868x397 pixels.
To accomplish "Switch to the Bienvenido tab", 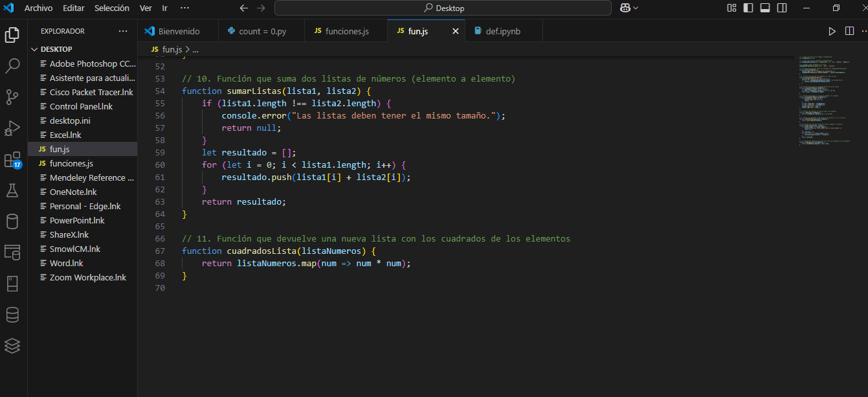I will click(178, 31).
